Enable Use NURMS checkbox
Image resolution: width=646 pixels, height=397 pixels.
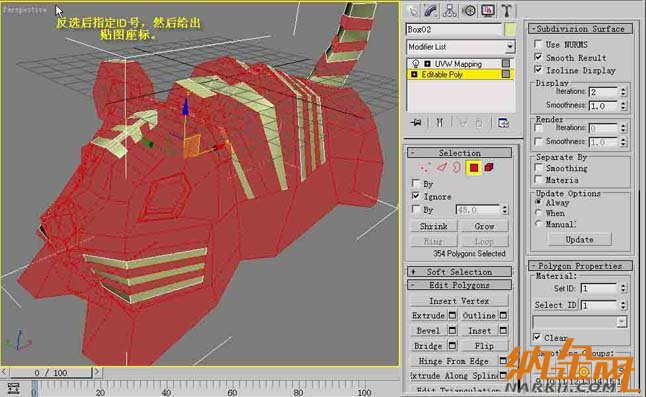click(x=538, y=44)
